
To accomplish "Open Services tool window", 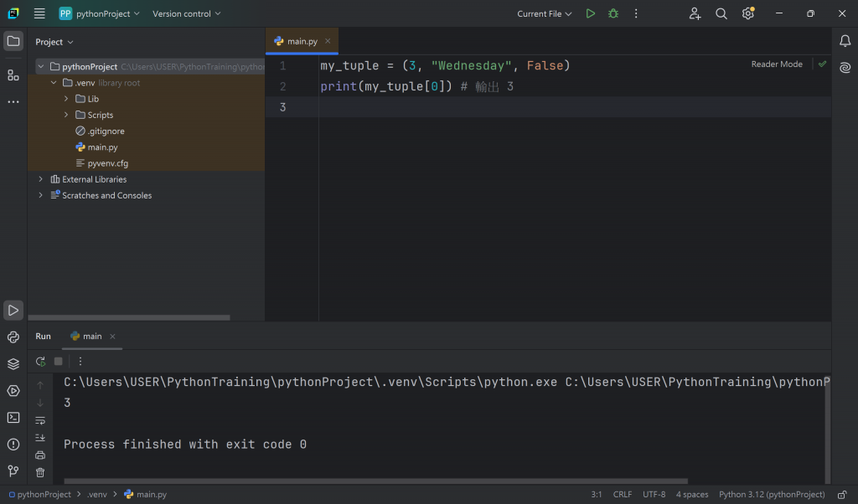I will [13, 391].
